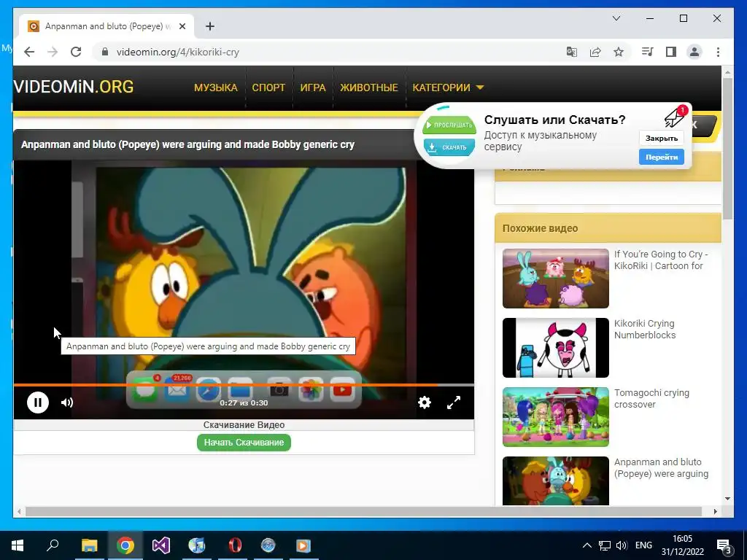Open video player settings gear
Viewport: 747px width, 560px height.
click(x=425, y=402)
